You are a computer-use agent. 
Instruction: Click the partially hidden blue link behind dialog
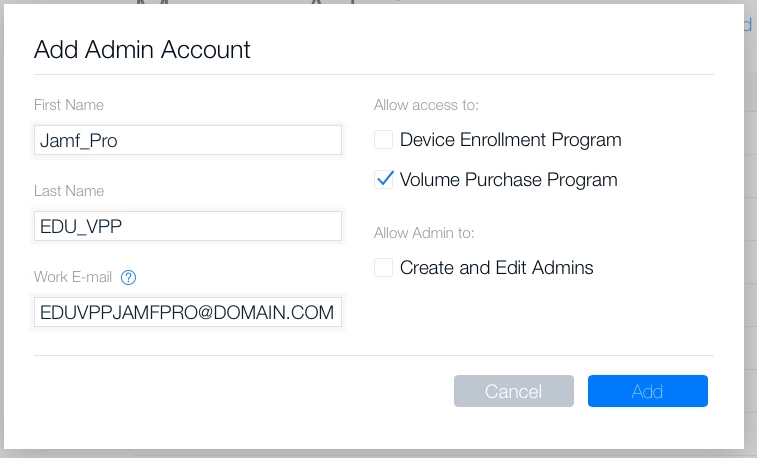point(749,24)
